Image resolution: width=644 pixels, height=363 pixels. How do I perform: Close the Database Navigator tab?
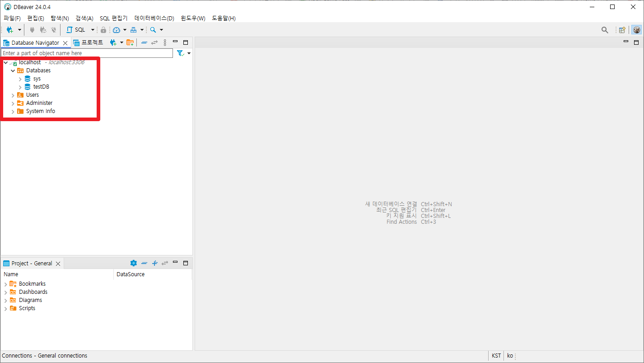click(x=65, y=43)
